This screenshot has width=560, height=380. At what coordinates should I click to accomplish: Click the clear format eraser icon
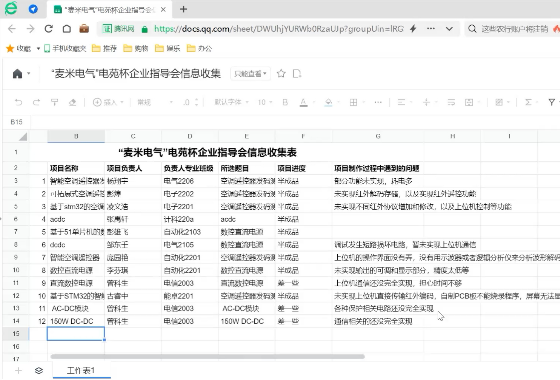tap(72, 102)
